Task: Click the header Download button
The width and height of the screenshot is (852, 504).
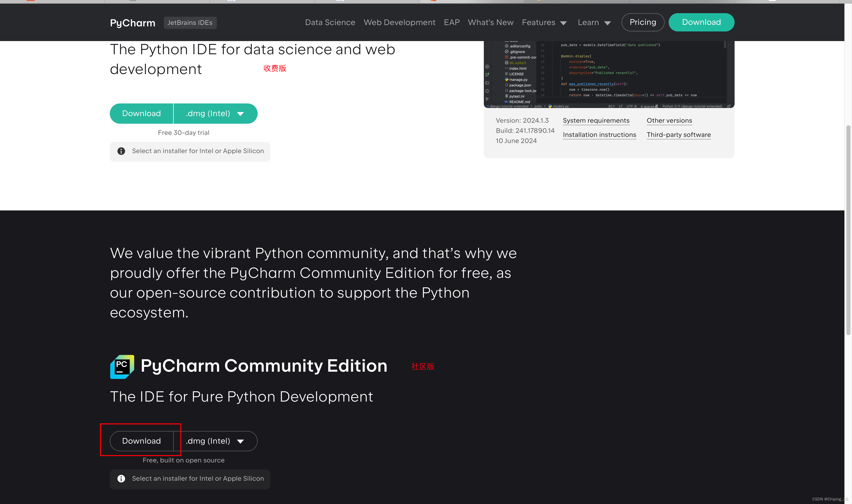Action: coord(701,22)
